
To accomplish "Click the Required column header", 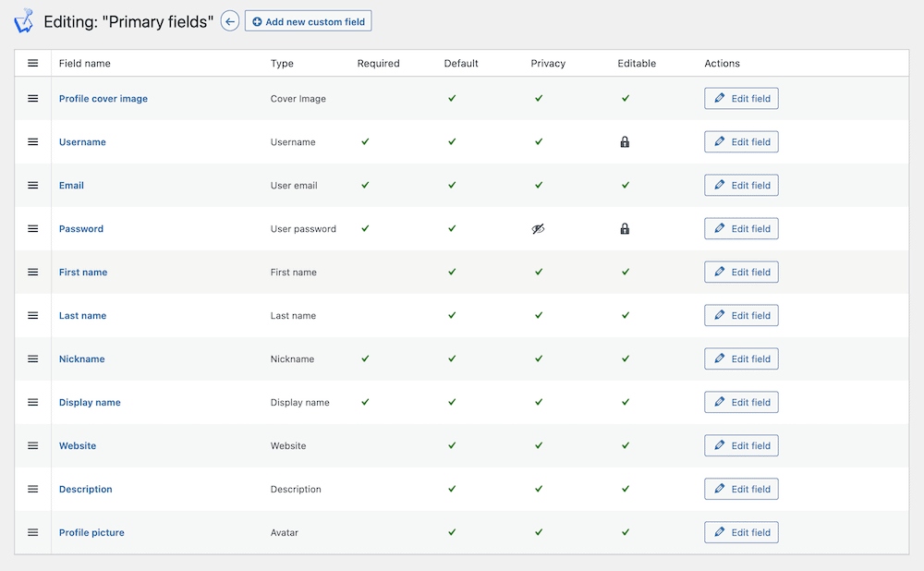I will click(x=378, y=63).
